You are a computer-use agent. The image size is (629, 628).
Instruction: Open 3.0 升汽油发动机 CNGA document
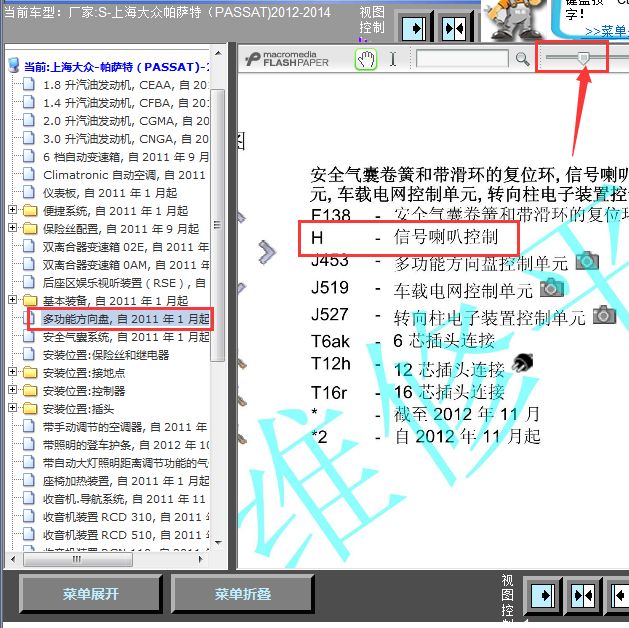coord(126,139)
